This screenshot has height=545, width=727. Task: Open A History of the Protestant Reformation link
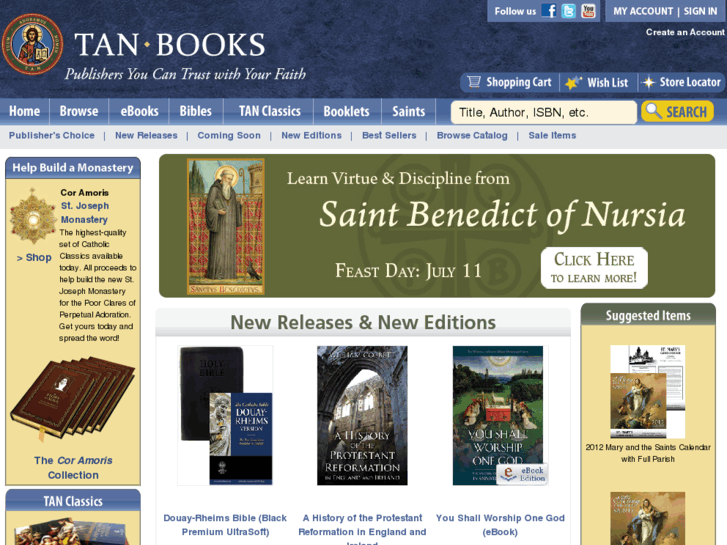(x=362, y=529)
